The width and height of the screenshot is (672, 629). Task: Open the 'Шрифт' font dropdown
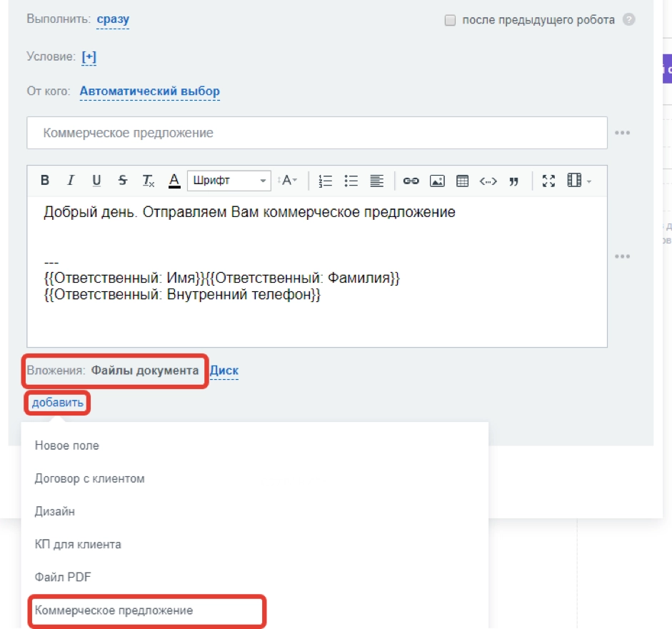[x=229, y=181]
